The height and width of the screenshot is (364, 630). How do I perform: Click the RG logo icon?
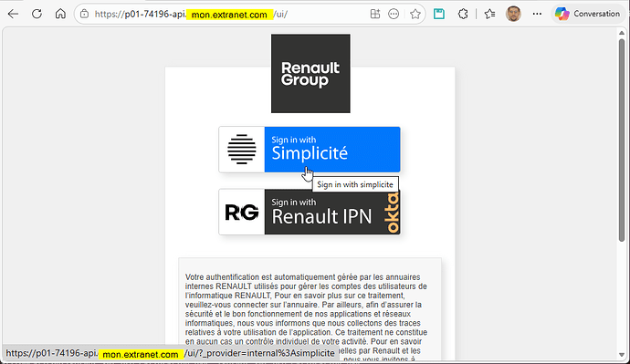[x=241, y=213]
